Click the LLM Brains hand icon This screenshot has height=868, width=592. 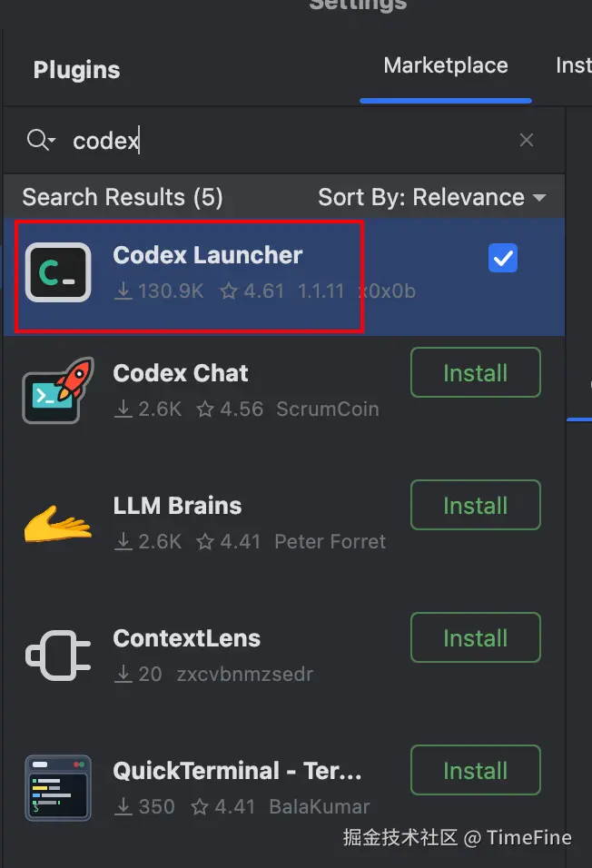click(58, 523)
